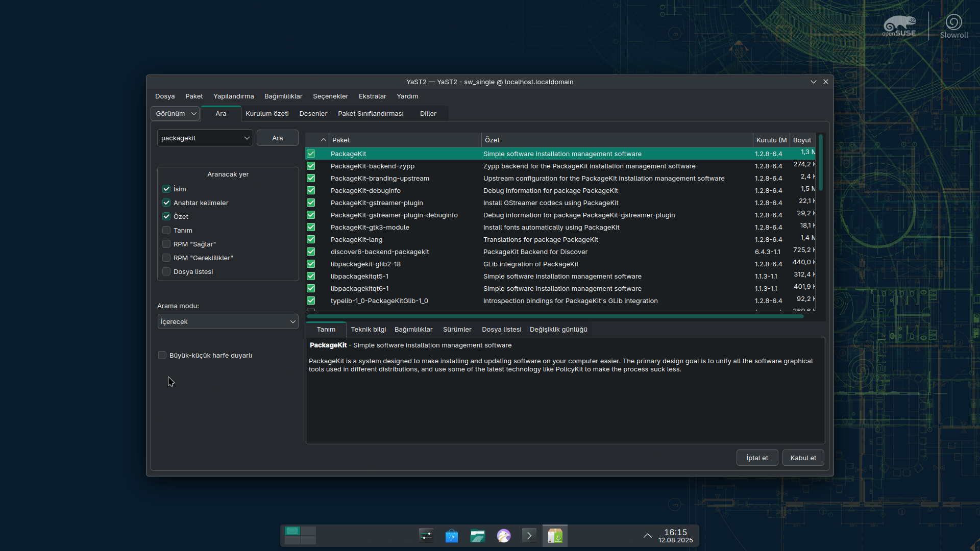This screenshot has height=551, width=980.
Task: Toggle install status of PackageKit package
Action: click(x=311, y=154)
